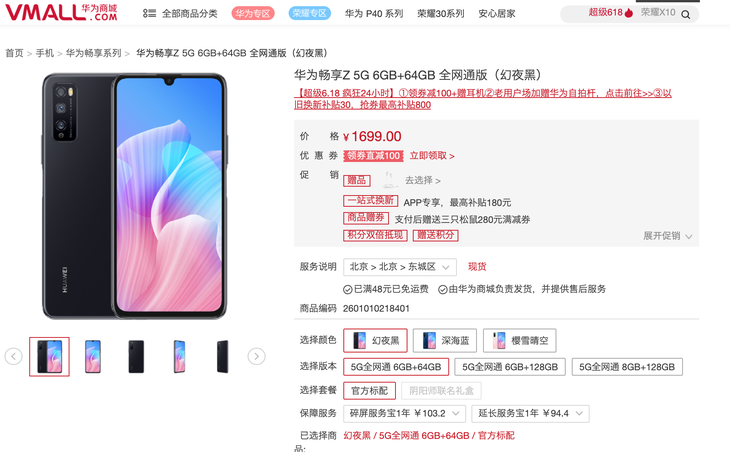The image size is (730, 452).
Task: Click the search magnifier icon
Action: (x=685, y=14)
